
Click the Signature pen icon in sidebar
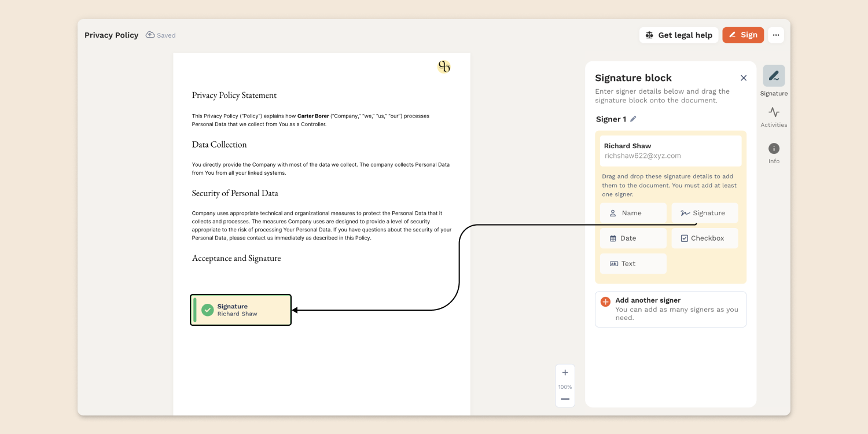[774, 76]
